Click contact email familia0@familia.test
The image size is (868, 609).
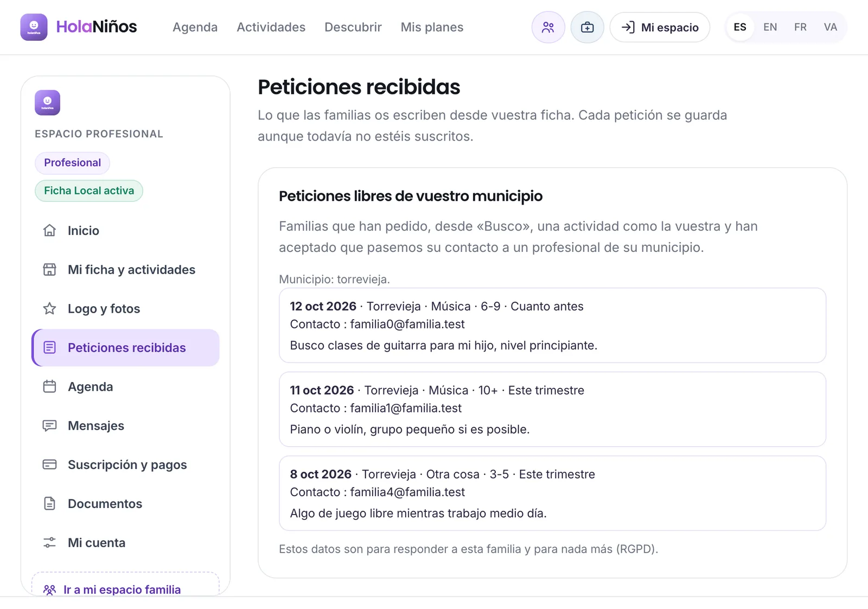407,325
